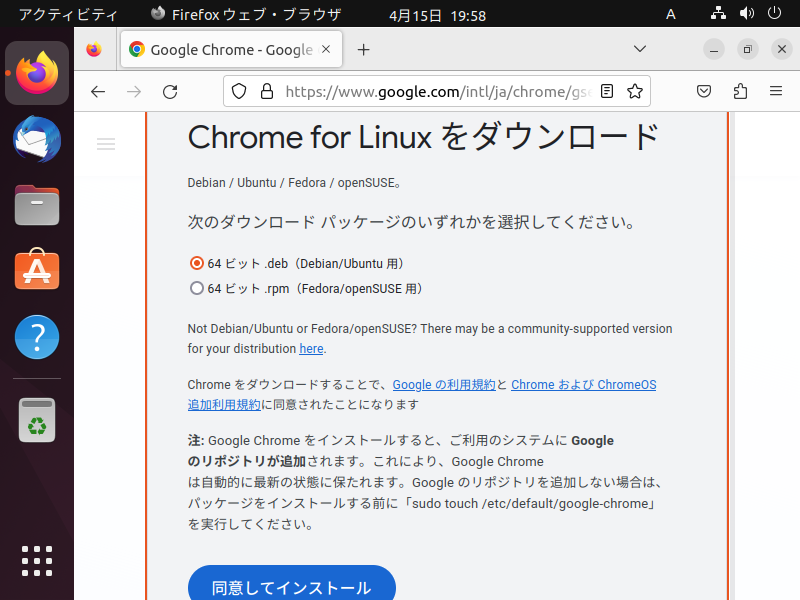Viewport: 800px width, 600px height.
Task: Toggle reader view icon in address bar
Action: 607,91
